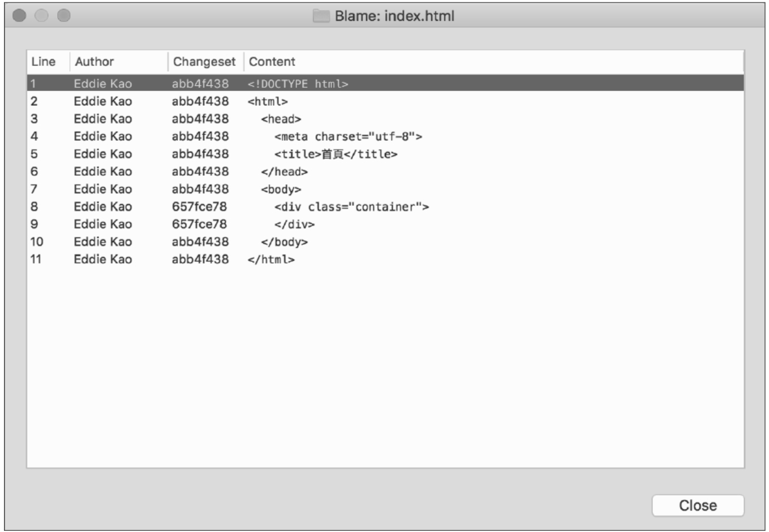Select line 11 with closing html tag
The width and height of the screenshot is (769, 532).
pos(271,259)
